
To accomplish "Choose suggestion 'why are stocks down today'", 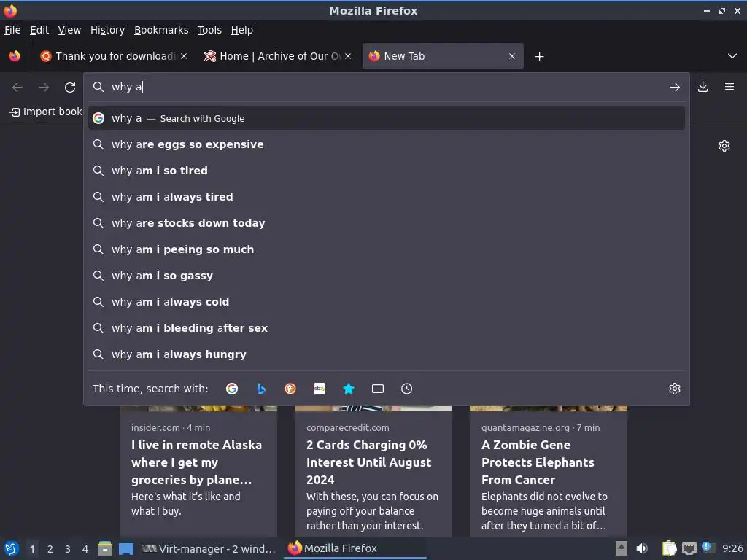I will [387, 223].
